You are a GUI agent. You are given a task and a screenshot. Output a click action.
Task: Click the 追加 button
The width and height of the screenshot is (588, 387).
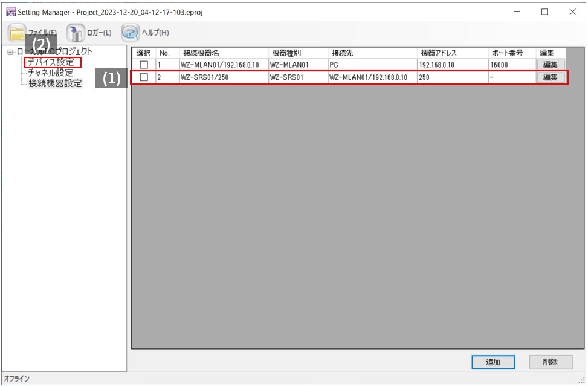coord(493,362)
